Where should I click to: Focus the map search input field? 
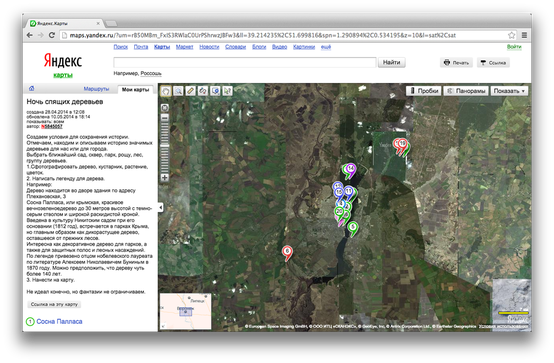(x=244, y=62)
